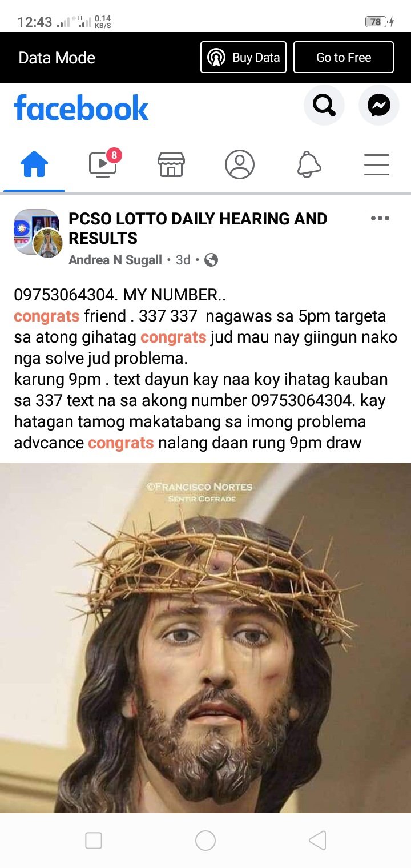
Task: Tap the Android back triangle button
Action: pos(317,841)
